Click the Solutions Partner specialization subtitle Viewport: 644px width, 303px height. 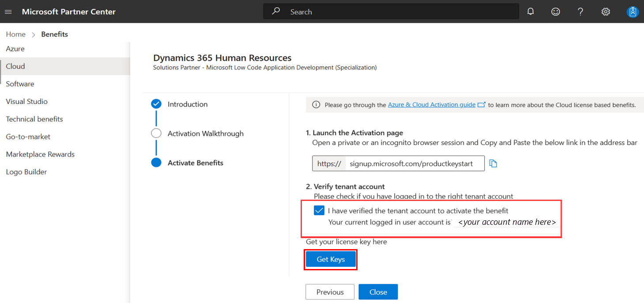(x=265, y=68)
